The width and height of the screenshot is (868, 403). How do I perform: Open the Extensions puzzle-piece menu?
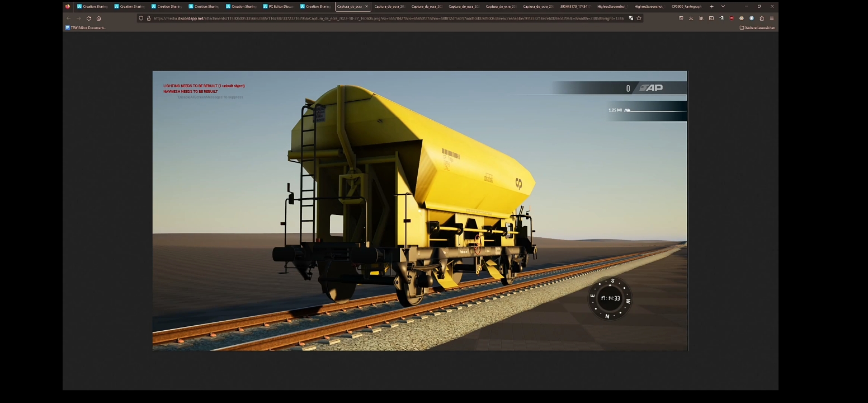[761, 18]
